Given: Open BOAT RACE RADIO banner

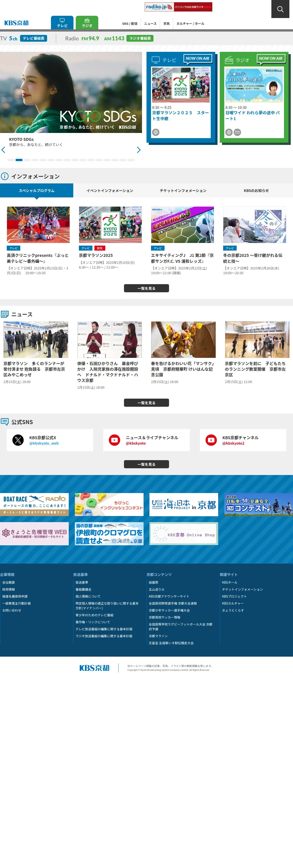Looking at the screenshot, I should click(x=34, y=505).
